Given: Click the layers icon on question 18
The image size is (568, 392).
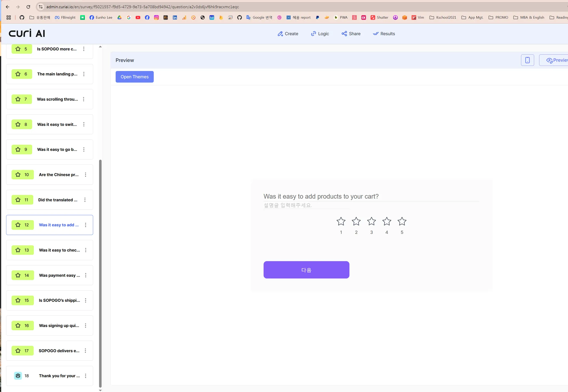Looking at the screenshot, I should point(18,376).
